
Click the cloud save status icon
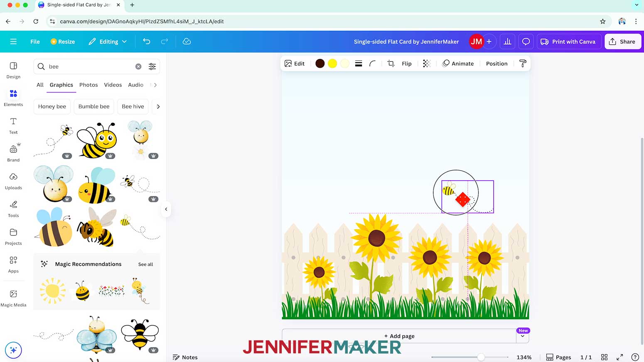click(x=187, y=41)
